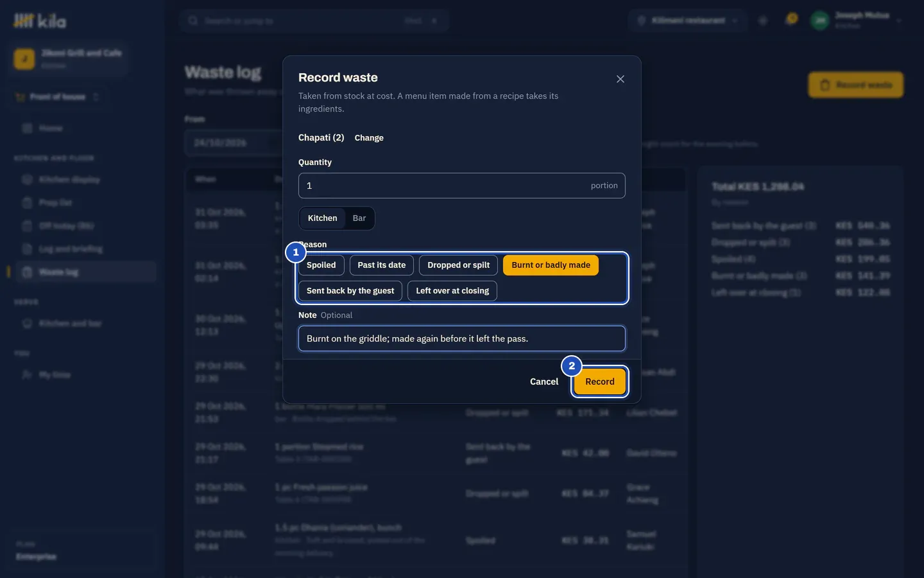Choose the Left over at closing reason

coord(452,291)
